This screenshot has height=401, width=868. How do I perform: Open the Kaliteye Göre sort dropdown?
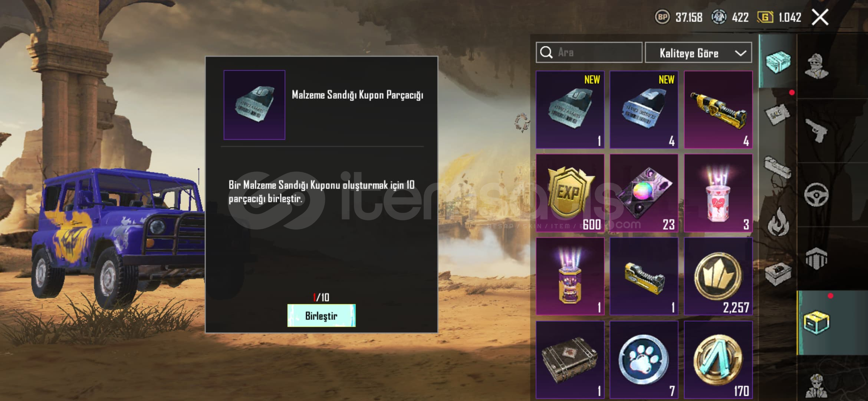point(698,53)
